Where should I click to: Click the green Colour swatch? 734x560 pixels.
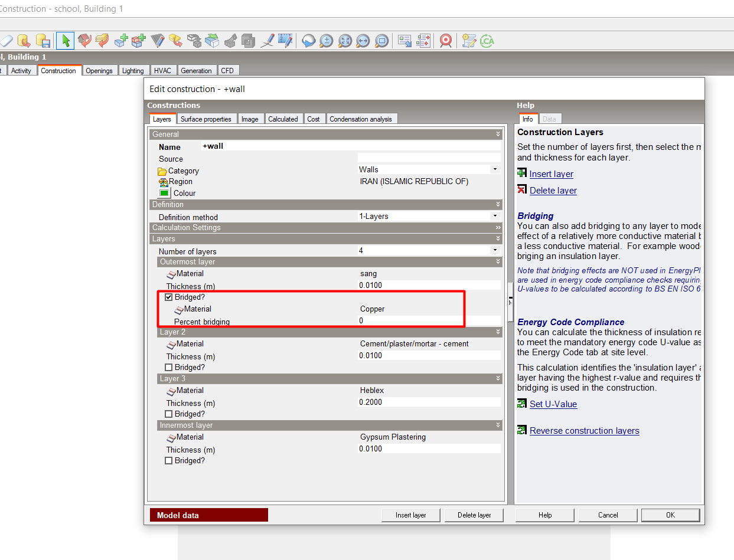164,193
